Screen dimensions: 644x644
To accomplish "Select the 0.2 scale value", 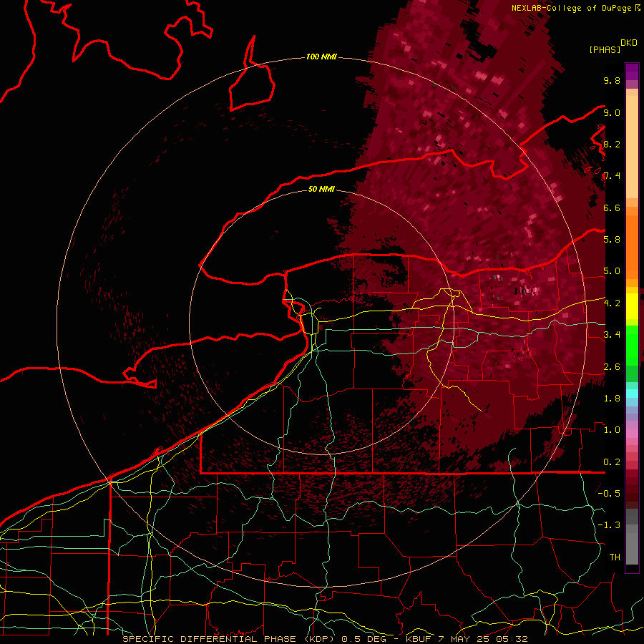I will click(x=612, y=462).
